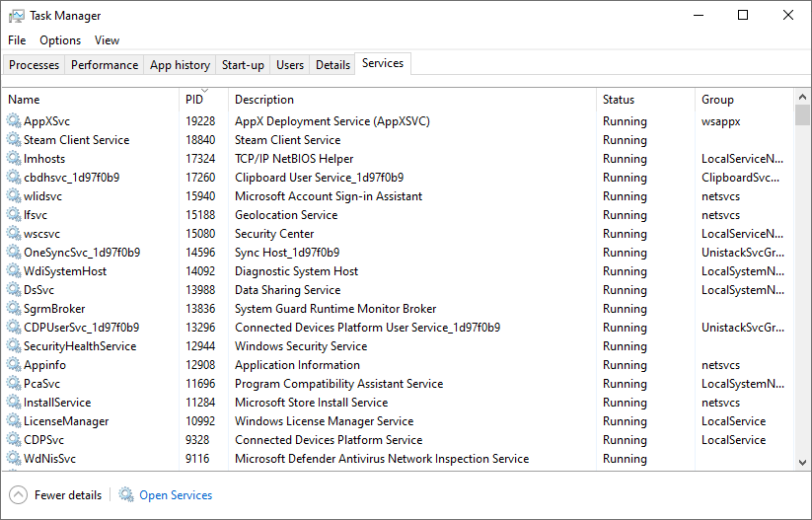Open the File menu
Image resolution: width=812 pixels, height=520 pixels.
[17, 40]
